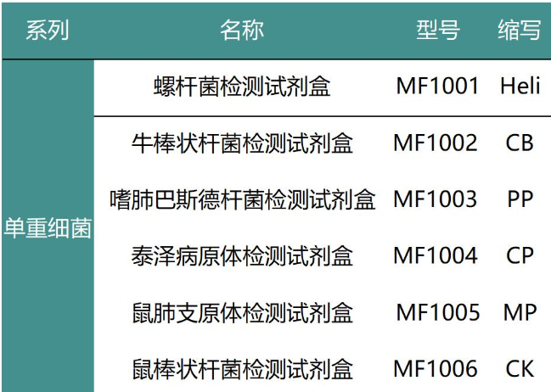Screen dimensions: 551x392
Task: Click model number MF1005
Action: (437, 312)
